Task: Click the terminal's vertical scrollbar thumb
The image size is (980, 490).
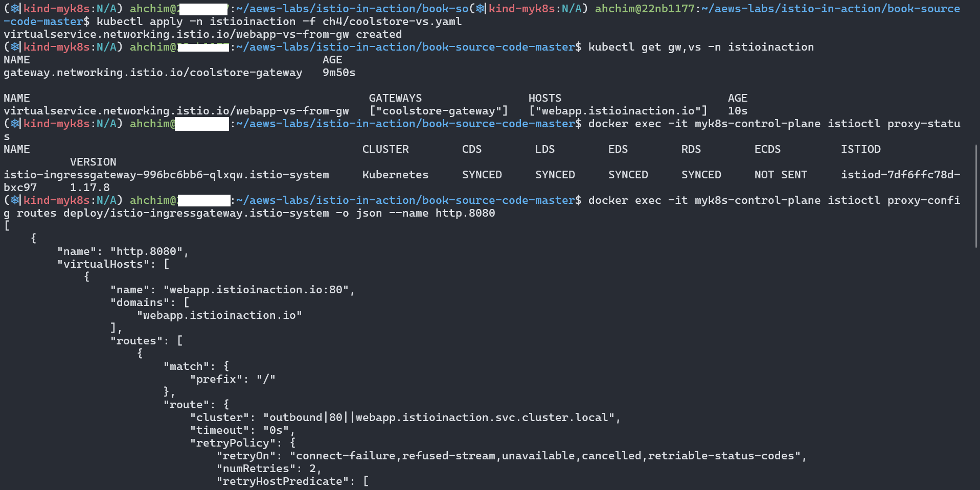Action: (x=976, y=196)
